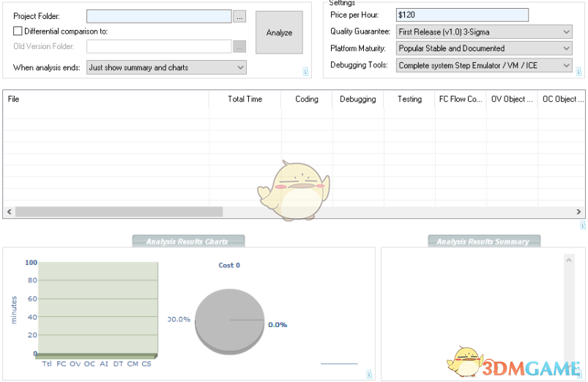Open the Debugging Tools dropdown
Image resolution: width=588 pixels, height=382 pixels.
click(x=484, y=65)
